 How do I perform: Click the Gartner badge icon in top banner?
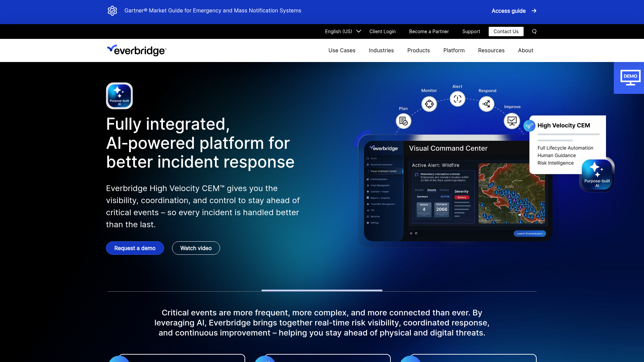[x=112, y=11]
